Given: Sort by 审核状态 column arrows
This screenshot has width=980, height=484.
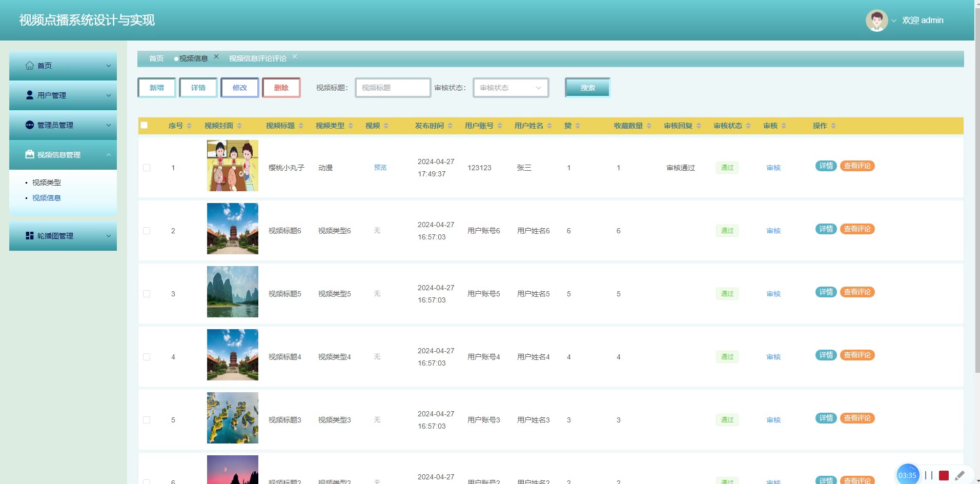Looking at the screenshot, I should (x=748, y=126).
